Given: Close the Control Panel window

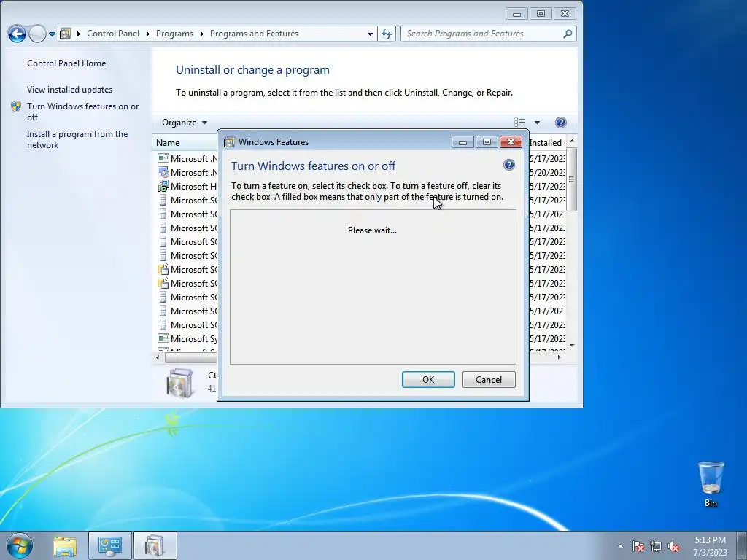Looking at the screenshot, I should (x=565, y=14).
